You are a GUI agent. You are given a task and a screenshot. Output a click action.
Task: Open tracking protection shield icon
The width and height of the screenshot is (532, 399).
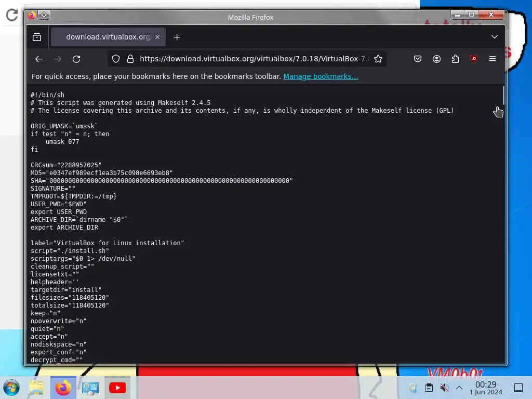click(x=116, y=59)
